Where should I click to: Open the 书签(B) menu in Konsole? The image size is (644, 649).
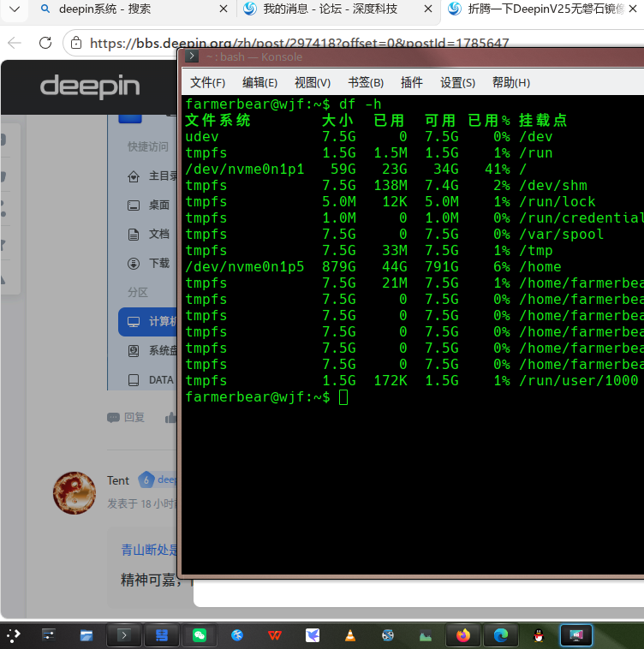click(366, 83)
